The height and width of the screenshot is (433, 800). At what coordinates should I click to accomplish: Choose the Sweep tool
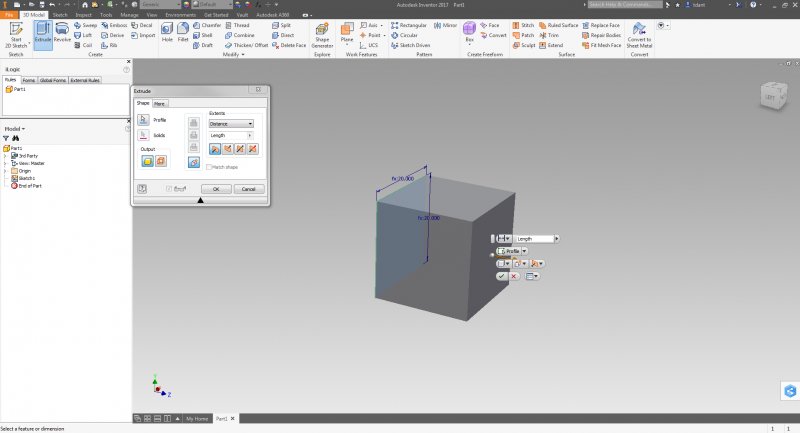coord(85,25)
